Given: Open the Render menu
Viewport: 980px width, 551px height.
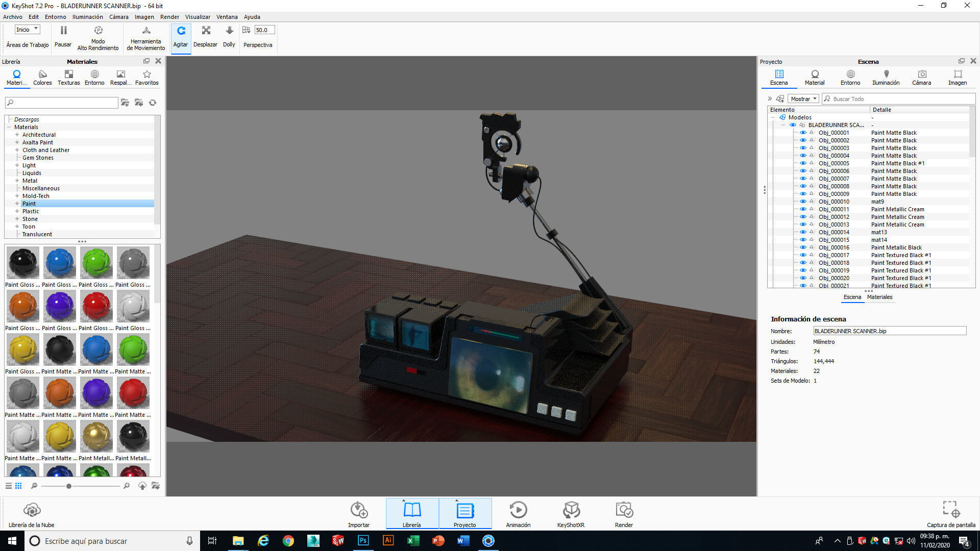Looking at the screenshot, I should [169, 17].
